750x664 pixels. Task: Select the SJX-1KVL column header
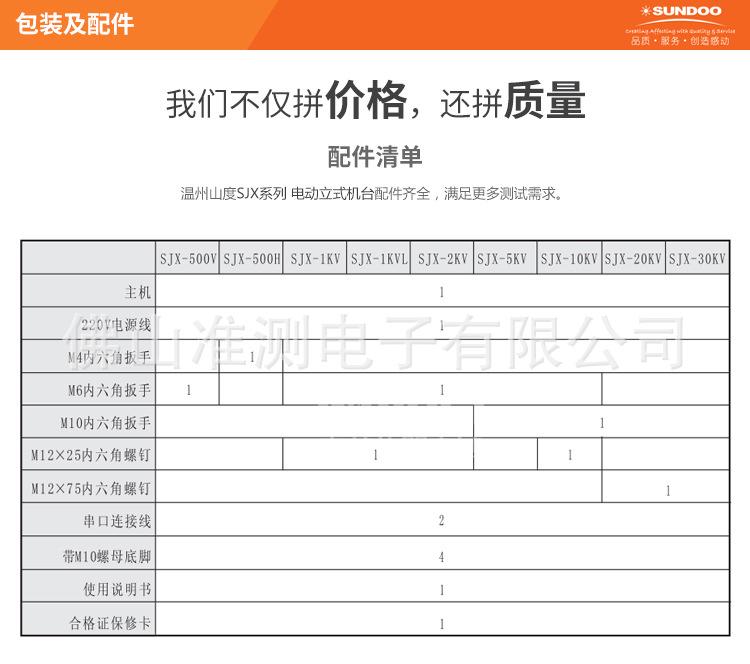(x=378, y=258)
